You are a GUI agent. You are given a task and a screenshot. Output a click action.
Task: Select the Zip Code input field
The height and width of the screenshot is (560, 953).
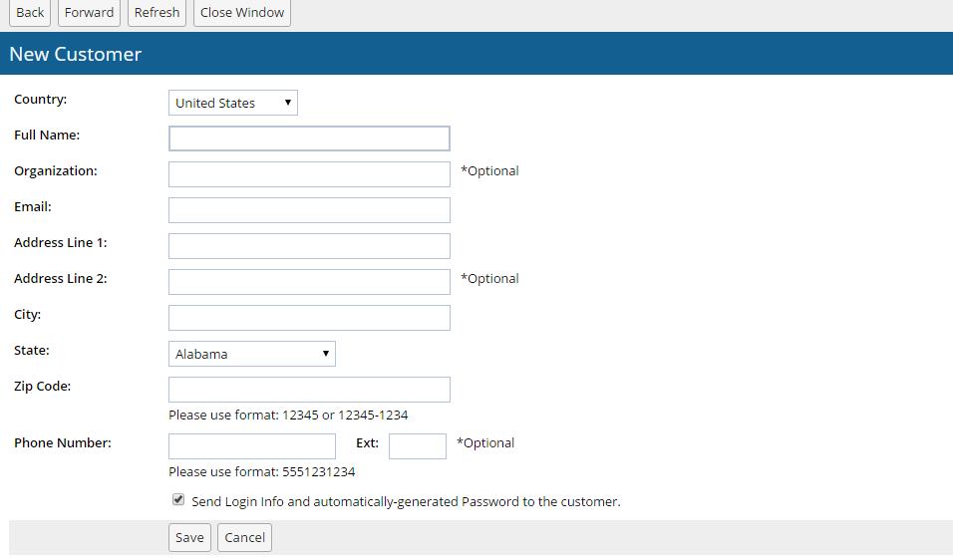[309, 390]
